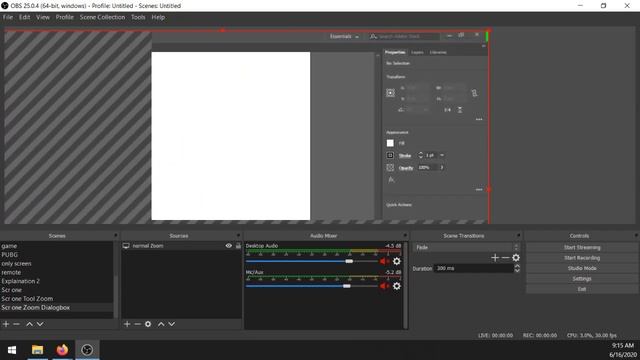This screenshot has height=360, width=640.
Task: Open Settings from the Controls panel
Action: point(582,279)
